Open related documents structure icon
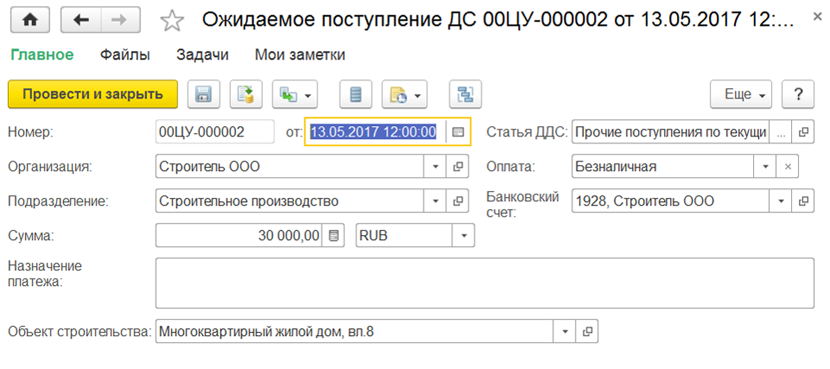This screenshot has height=369, width=830. tap(465, 94)
